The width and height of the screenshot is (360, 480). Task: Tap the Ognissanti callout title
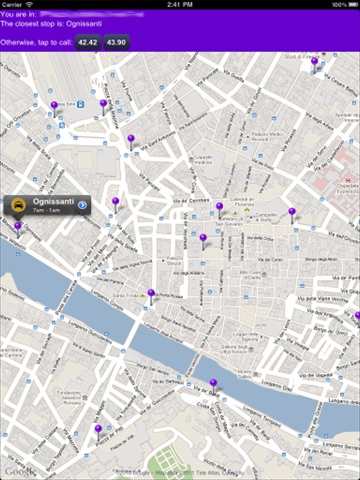(53, 201)
